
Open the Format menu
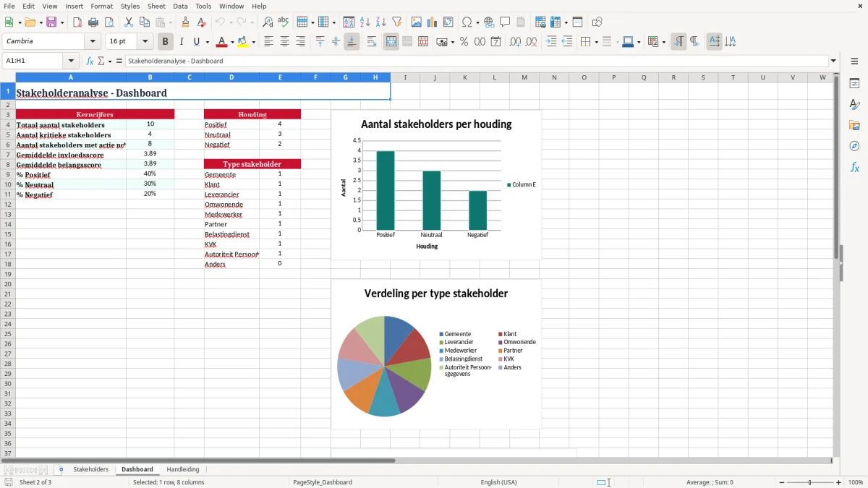(x=101, y=6)
